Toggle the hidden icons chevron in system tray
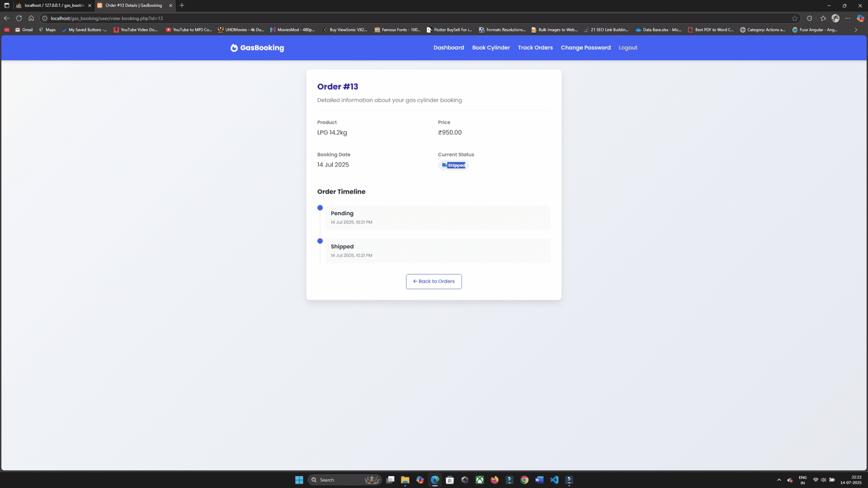The image size is (868, 488). (x=780, y=480)
